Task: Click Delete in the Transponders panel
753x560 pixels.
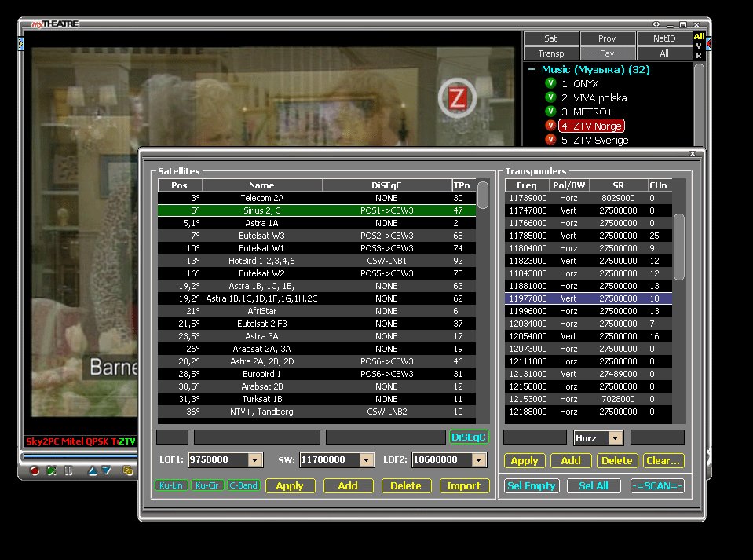Action: [617, 460]
